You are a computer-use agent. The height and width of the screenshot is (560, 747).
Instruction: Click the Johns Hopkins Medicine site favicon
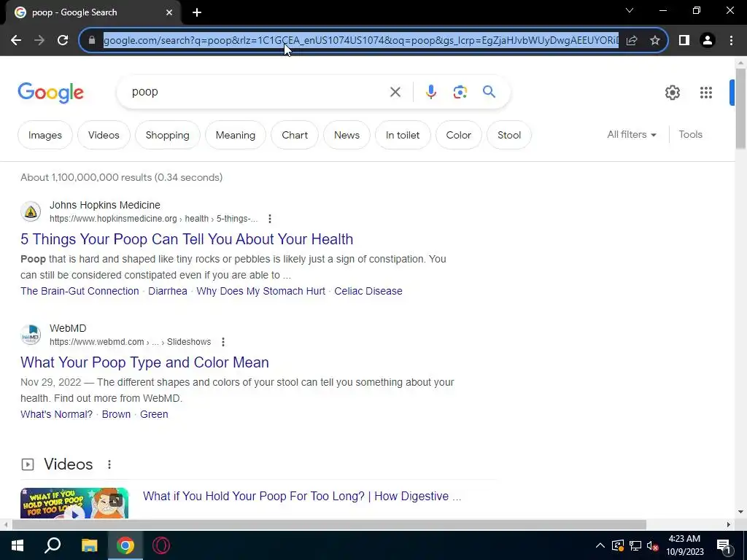(31, 211)
